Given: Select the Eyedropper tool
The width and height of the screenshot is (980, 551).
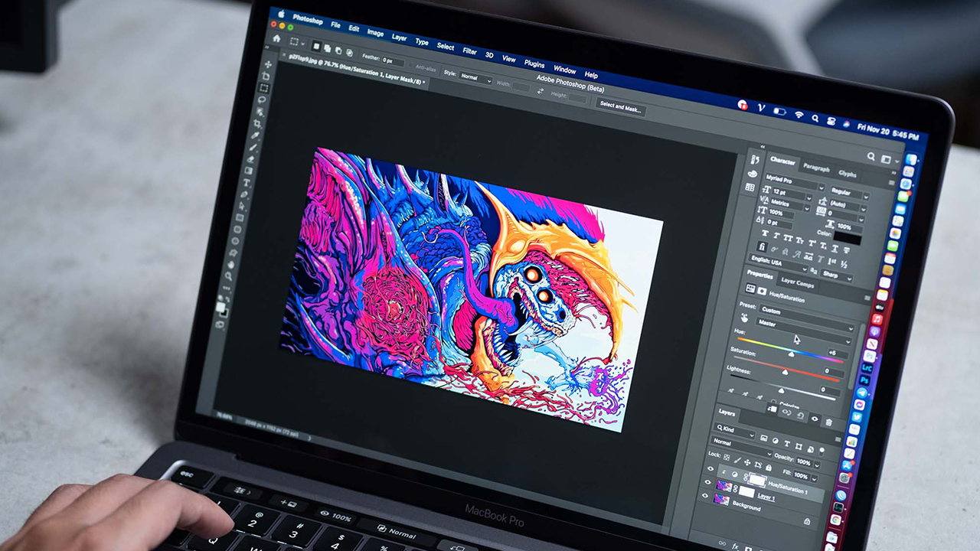Looking at the screenshot, I should (x=254, y=135).
